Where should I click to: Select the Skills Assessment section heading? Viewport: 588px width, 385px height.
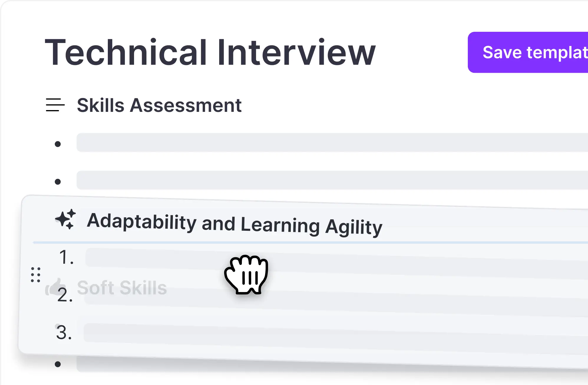click(159, 105)
